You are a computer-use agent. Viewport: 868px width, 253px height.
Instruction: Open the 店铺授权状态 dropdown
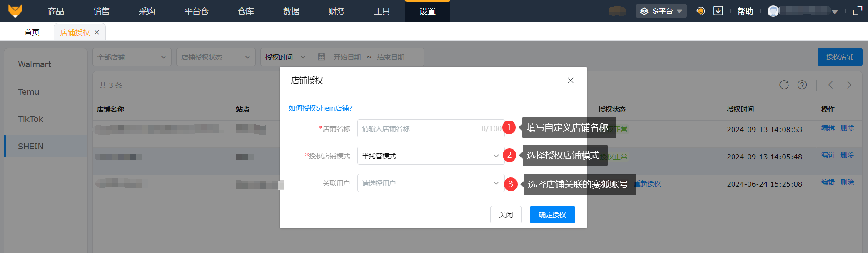216,57
